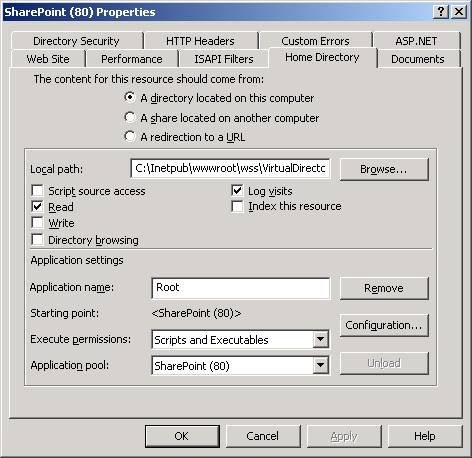This screenshot has width=472, height=458.
Task: Click the 'Local path:' label
Action: click(56, 169)
